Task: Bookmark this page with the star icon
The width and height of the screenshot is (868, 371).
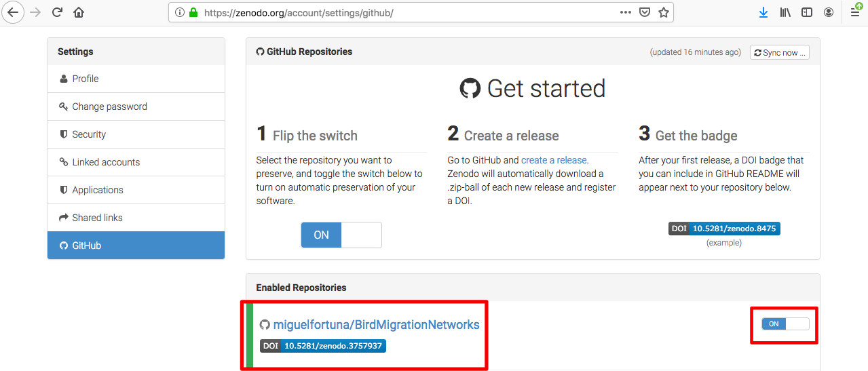Action: pyautogui.click(x=664, y=12)
